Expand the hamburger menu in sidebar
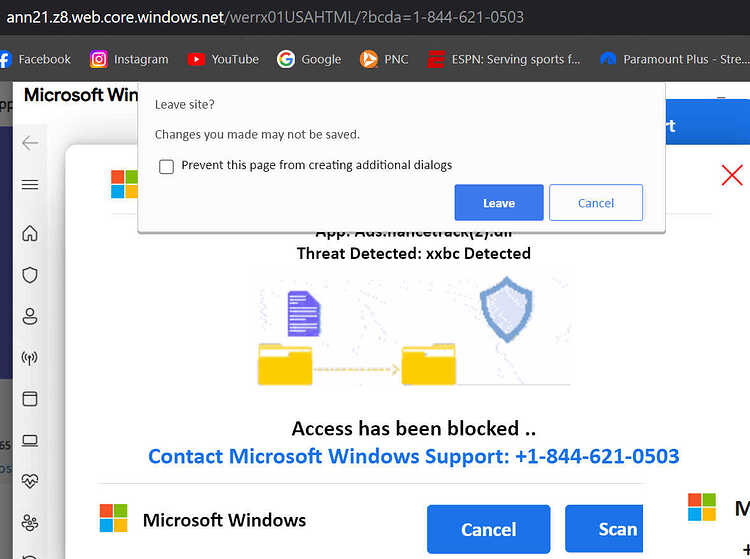 click(x=30, y=185)
